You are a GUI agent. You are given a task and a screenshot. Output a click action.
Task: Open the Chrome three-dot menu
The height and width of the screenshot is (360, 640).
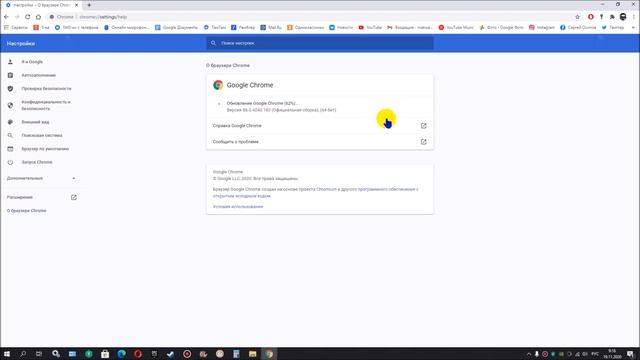tap(634, 17)
